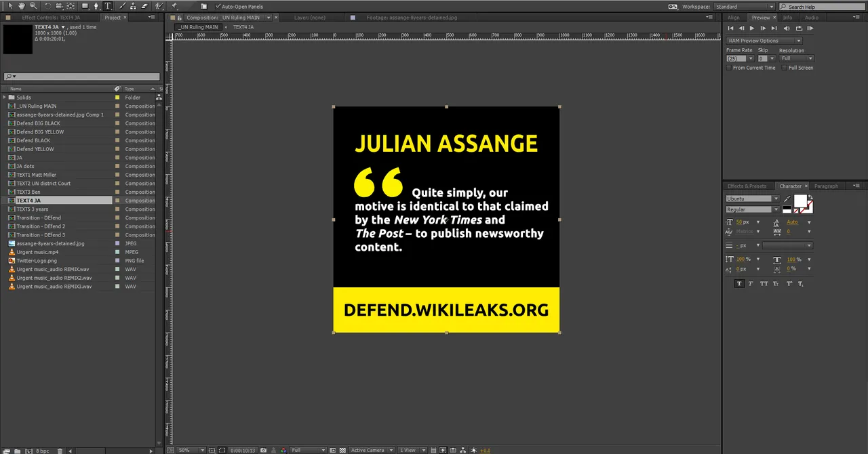The image size is (868, 454).
Task: Switch to the Paragraph panel tab
Action: [x=826, y=186]
